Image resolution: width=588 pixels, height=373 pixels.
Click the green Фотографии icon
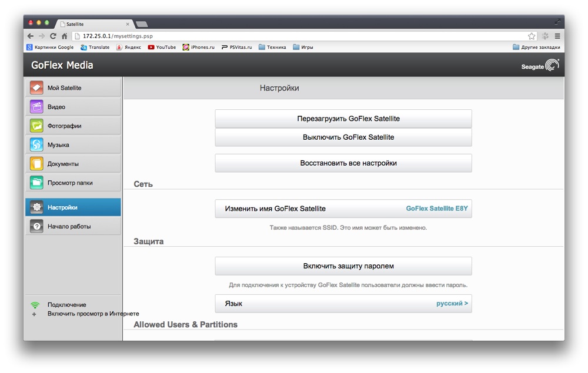[x=36, y=126]
